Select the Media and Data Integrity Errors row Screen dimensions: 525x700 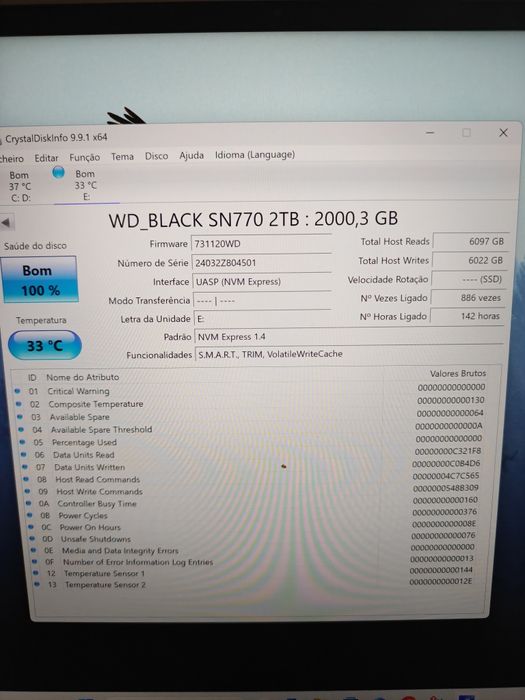coord(255,549)
